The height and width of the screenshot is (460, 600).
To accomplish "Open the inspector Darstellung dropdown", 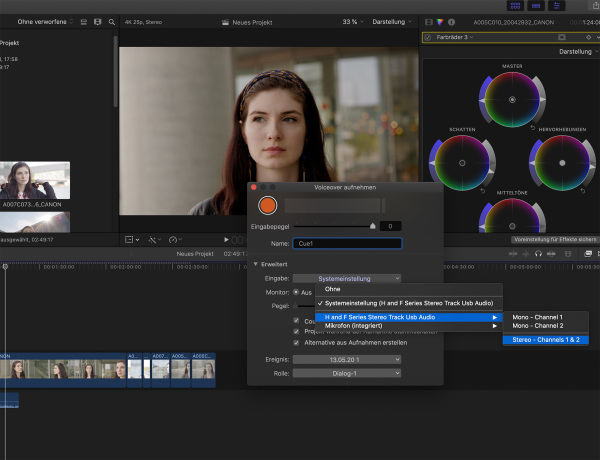I will (x=579, y=51).
